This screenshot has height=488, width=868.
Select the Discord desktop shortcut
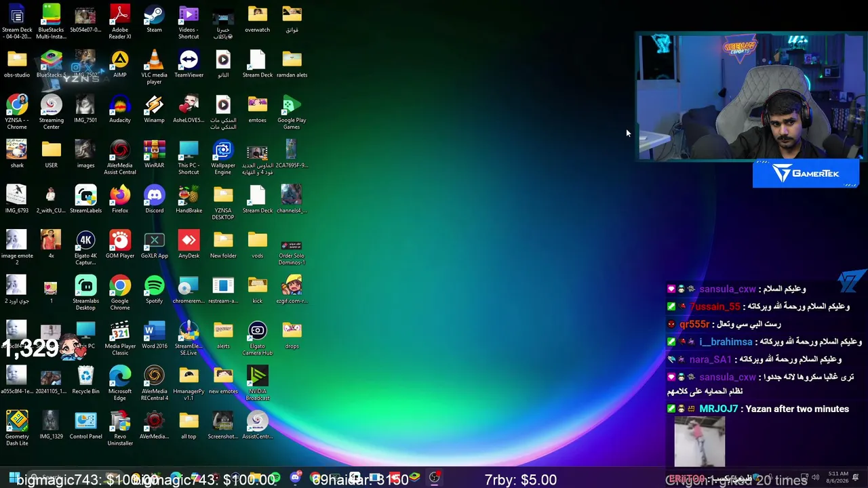pos(154,199)
